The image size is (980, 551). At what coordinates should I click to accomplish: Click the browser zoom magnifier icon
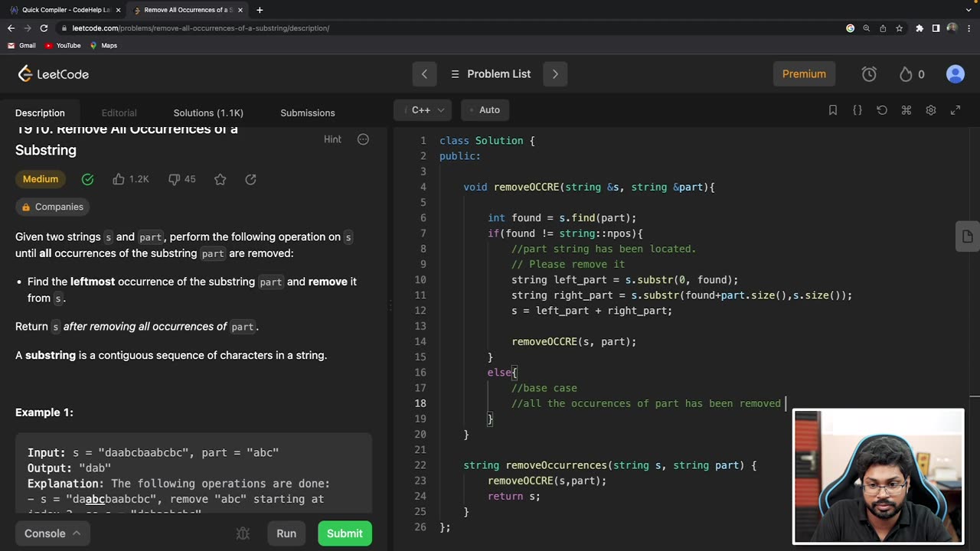click(867, 28)
